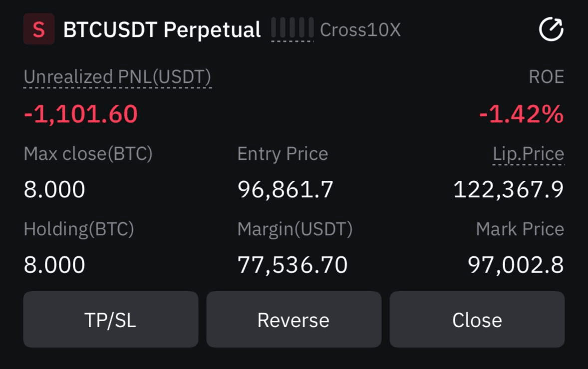Image resolution: width=588 pixels, height=369 pixels.
Task: Tap the Entry Price value 96,861.7
Action: point(286,189)
